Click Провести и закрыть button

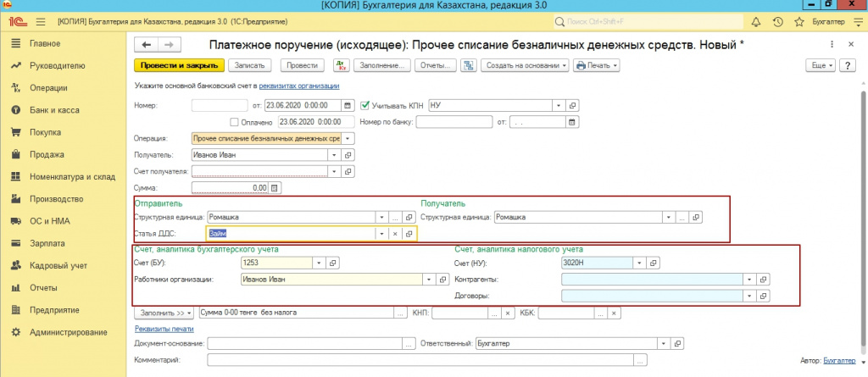[180, 65]
